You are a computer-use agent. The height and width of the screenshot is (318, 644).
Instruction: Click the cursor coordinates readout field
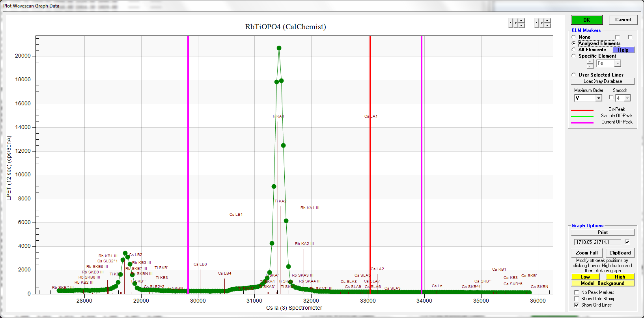tap(597, 242)
